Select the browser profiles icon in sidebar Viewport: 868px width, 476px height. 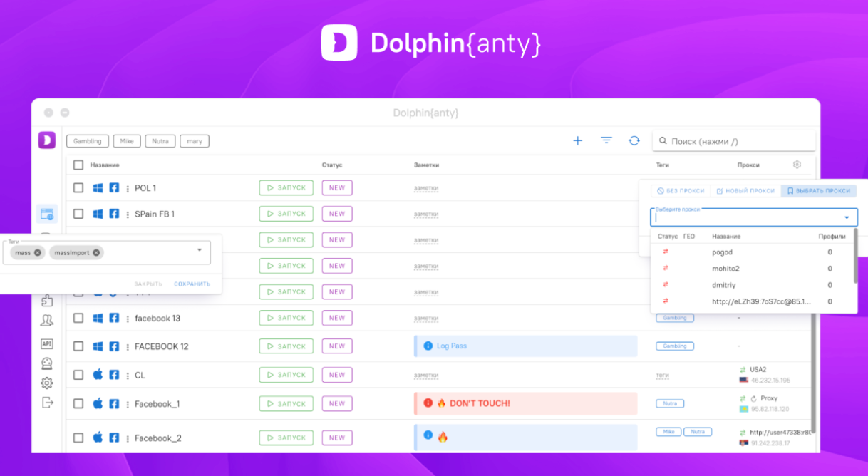(46, 214)
